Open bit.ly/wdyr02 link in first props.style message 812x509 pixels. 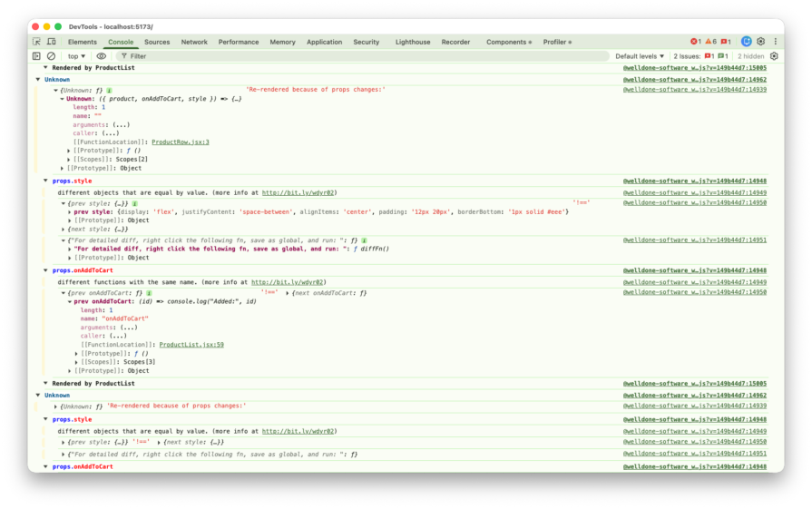click(x=298, y=192)
